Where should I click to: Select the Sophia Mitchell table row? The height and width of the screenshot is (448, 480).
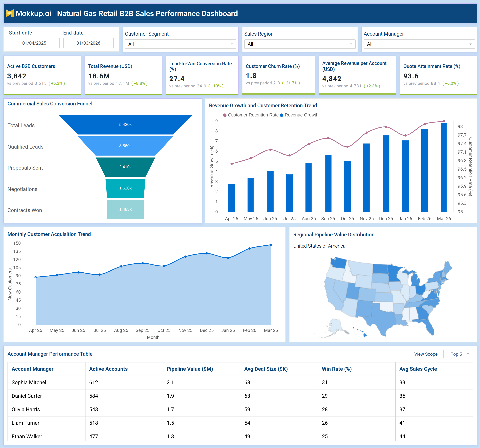tap(240, 383)
